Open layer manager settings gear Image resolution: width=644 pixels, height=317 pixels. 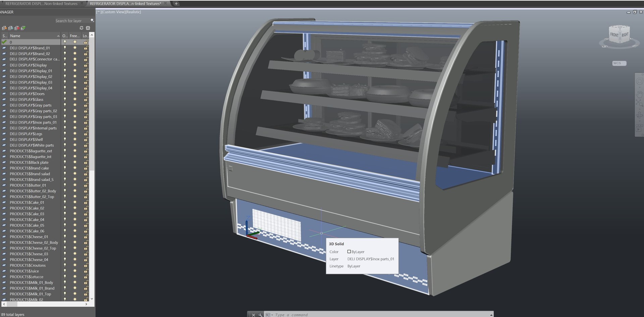(x=88, y=28)
